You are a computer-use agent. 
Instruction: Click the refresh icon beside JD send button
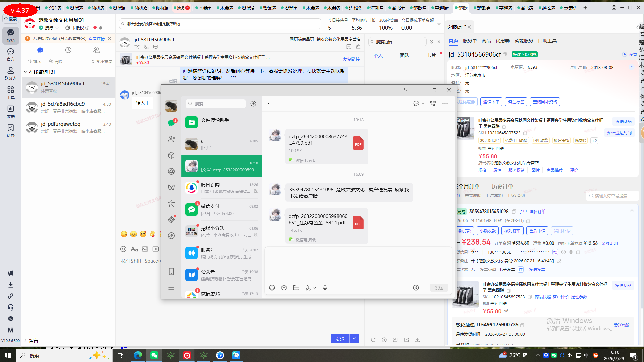[x=373, y=340]
